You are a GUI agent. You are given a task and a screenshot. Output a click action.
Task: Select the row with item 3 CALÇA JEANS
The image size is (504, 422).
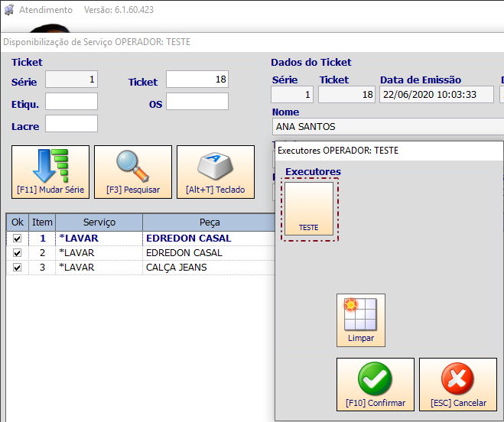[x=141, y=268]
